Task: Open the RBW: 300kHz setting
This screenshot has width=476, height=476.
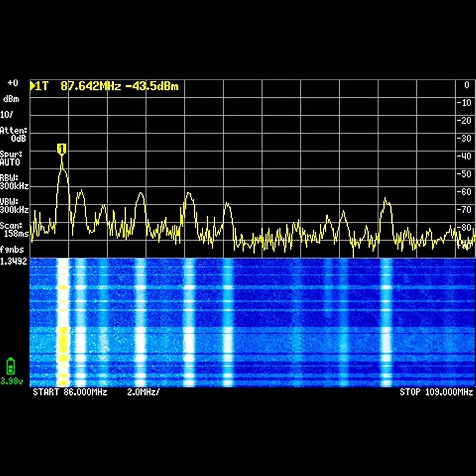Action: tap(14, 182)
